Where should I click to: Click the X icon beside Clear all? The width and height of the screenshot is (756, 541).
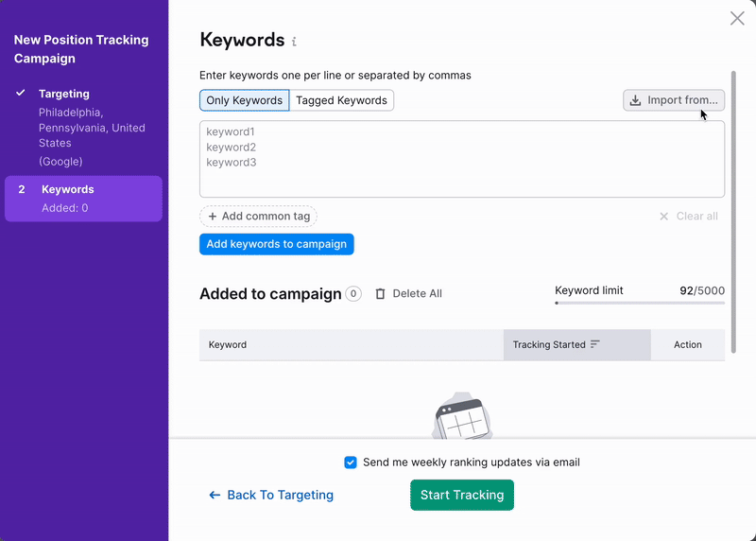(664, 217)
